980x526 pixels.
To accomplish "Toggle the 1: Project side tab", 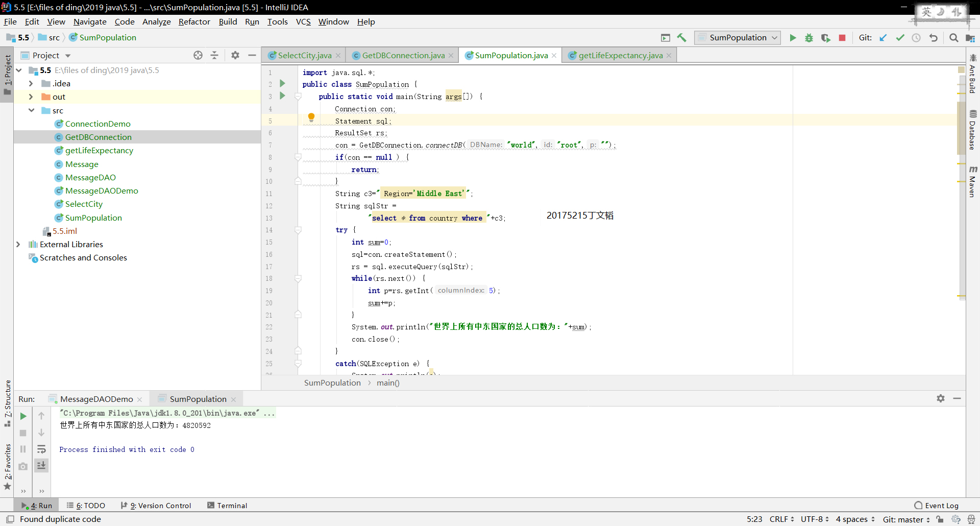I will (x=7, y=75).
